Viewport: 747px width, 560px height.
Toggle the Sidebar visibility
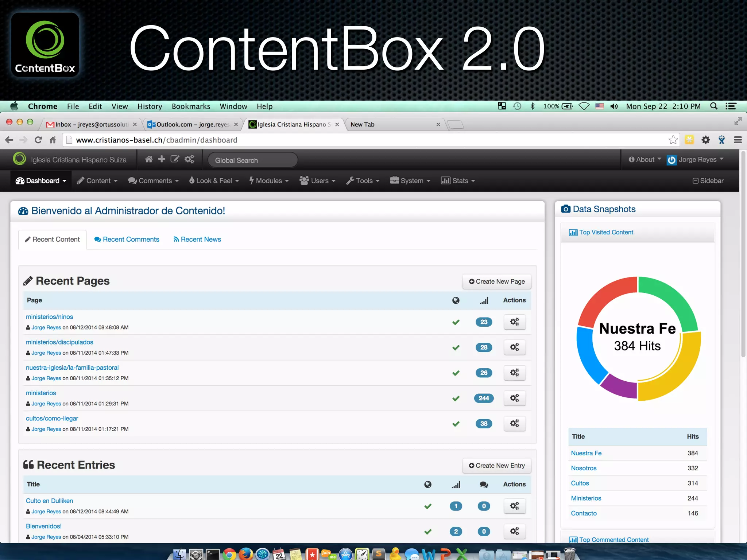coord(708,181)
